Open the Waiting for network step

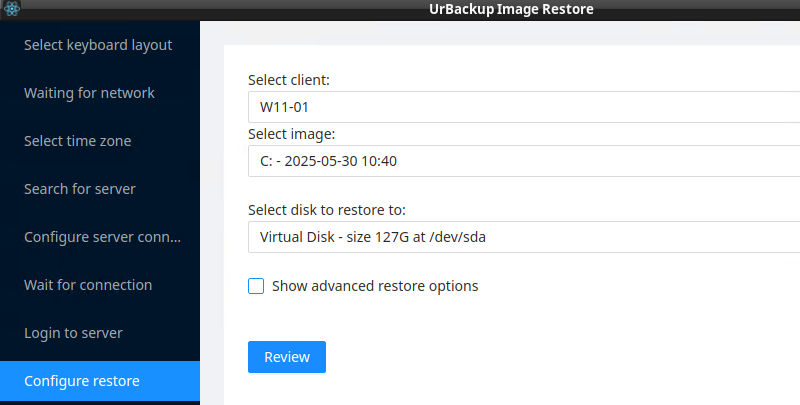tap(89, 93)
